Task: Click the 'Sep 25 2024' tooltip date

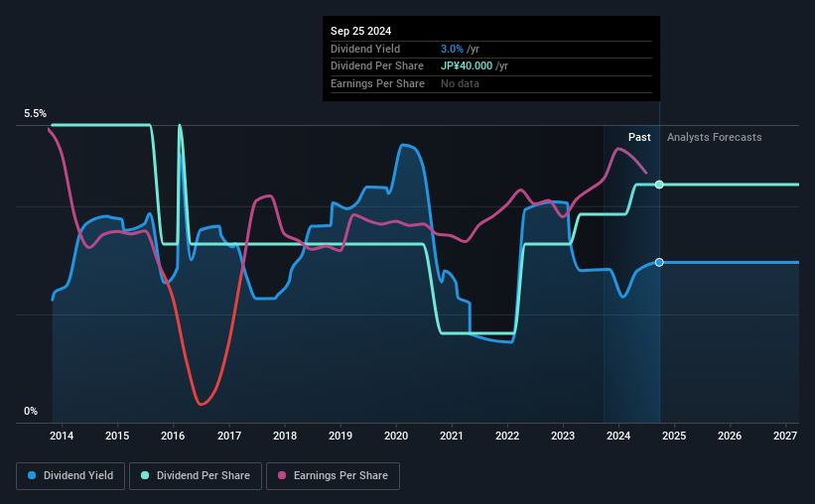Action: [x=360, y=31]
